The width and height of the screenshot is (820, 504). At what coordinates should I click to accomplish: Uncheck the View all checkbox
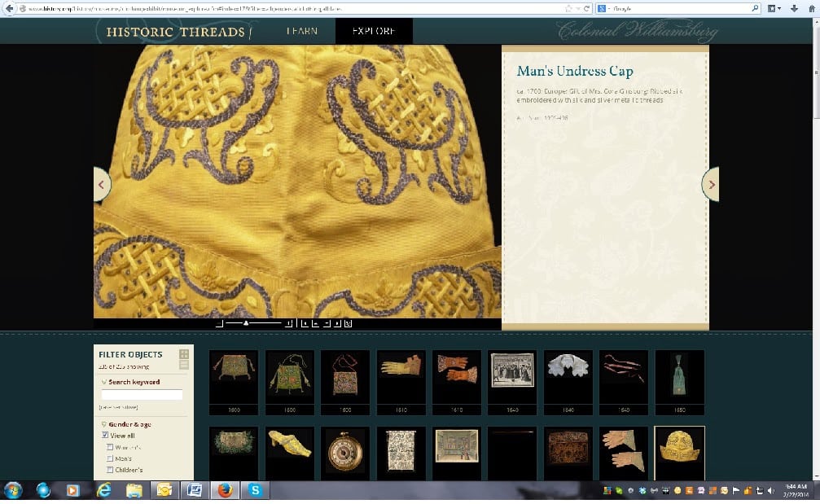[x=104, y=436]
